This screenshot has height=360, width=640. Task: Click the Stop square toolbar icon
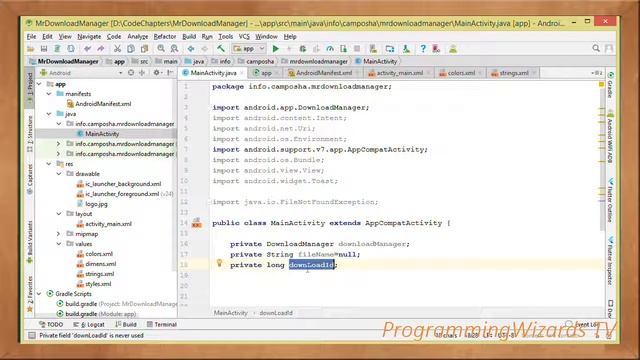[x=357, y=49]
